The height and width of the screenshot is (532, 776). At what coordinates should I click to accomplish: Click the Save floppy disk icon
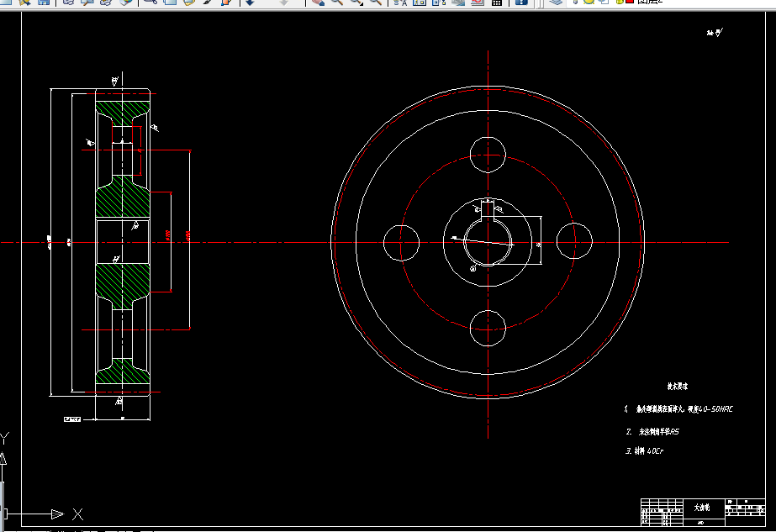[x=44, y=2]
